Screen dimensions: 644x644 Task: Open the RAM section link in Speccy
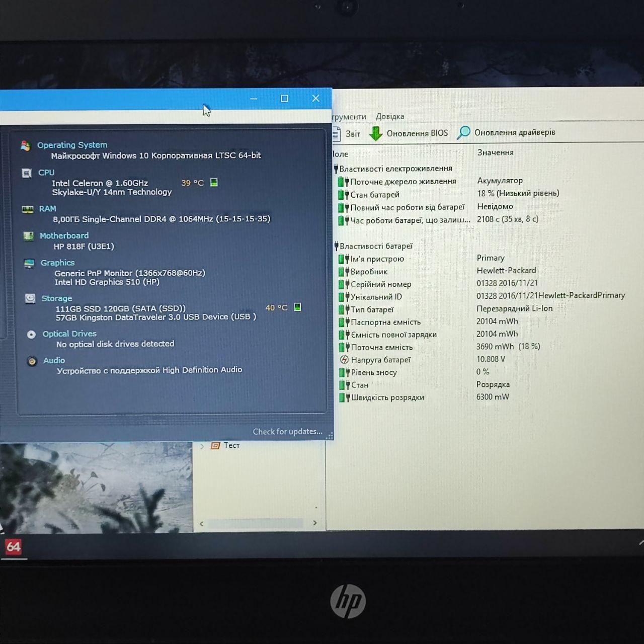tap(48, 209)
